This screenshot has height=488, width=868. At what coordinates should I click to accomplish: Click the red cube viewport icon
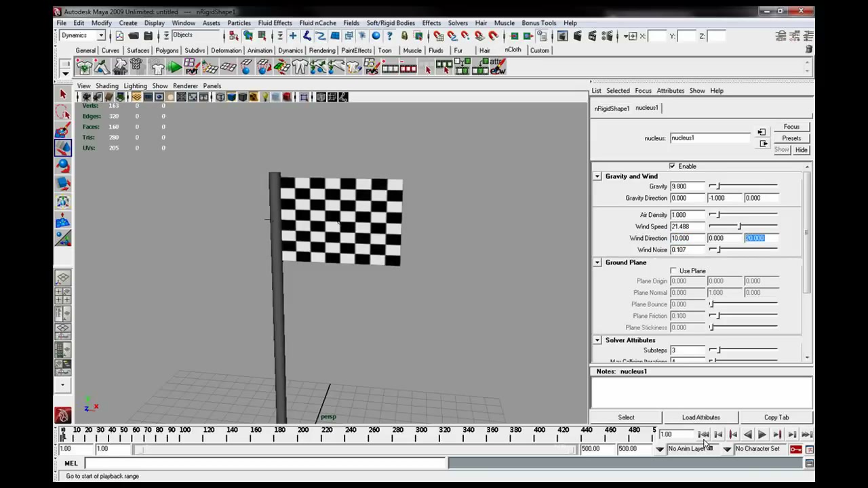pos(287,97)
